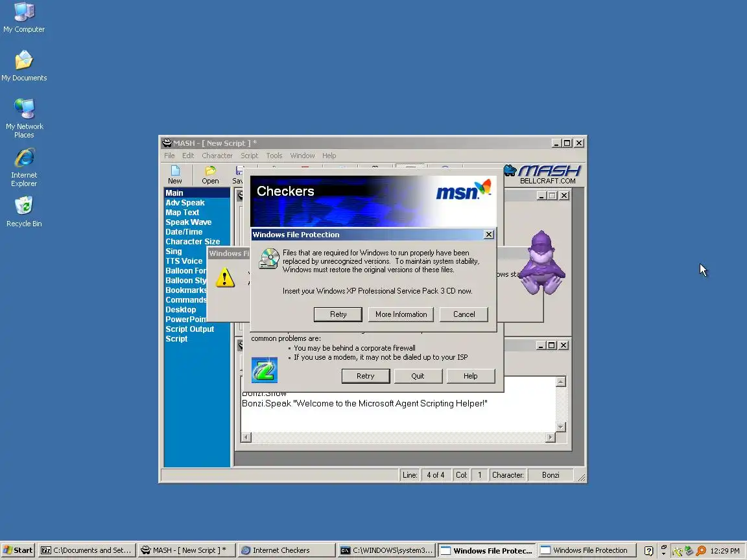747x560 pixels.
Task: Select Script Output in MASH sidebar
Action: pos(189,329)
